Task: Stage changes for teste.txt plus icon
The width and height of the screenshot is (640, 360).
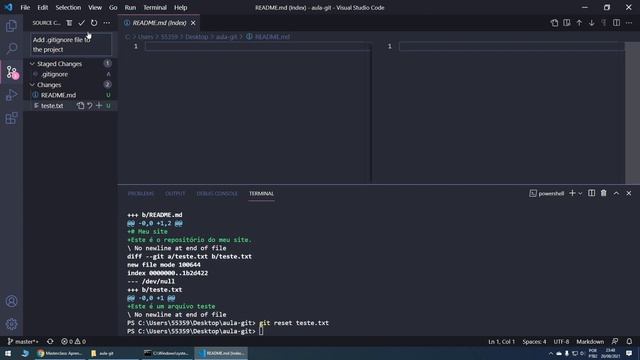Action: click(99, 106)
